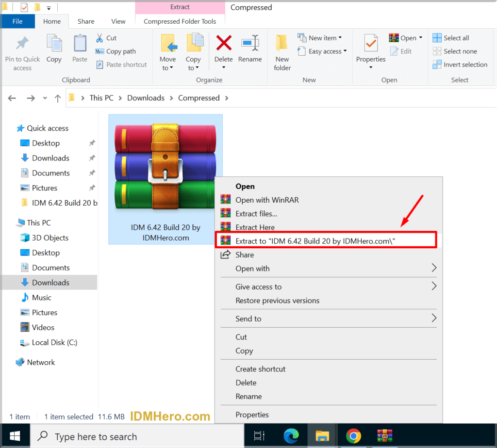Viewport: 497px width, 448px height.
Task: Select the IDM 6.42 Build 20 archive file
Action: pyautogui.click(x=166, y=179)
